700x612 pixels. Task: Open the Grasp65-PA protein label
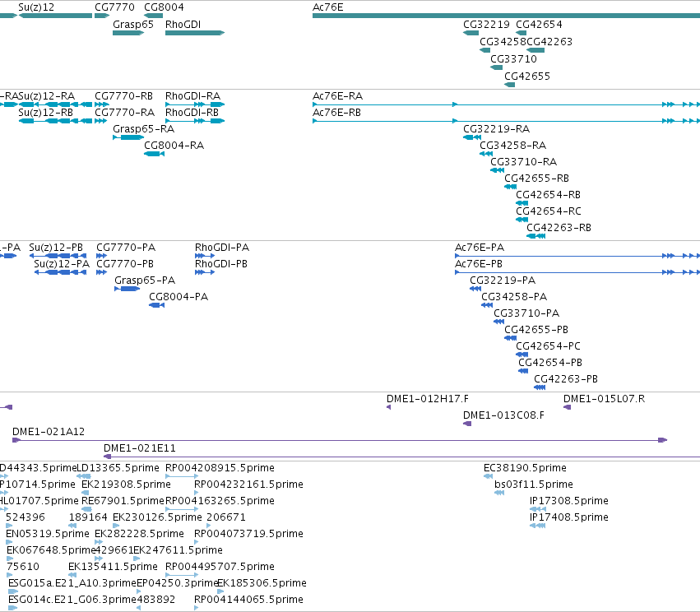tap(145, 280)
